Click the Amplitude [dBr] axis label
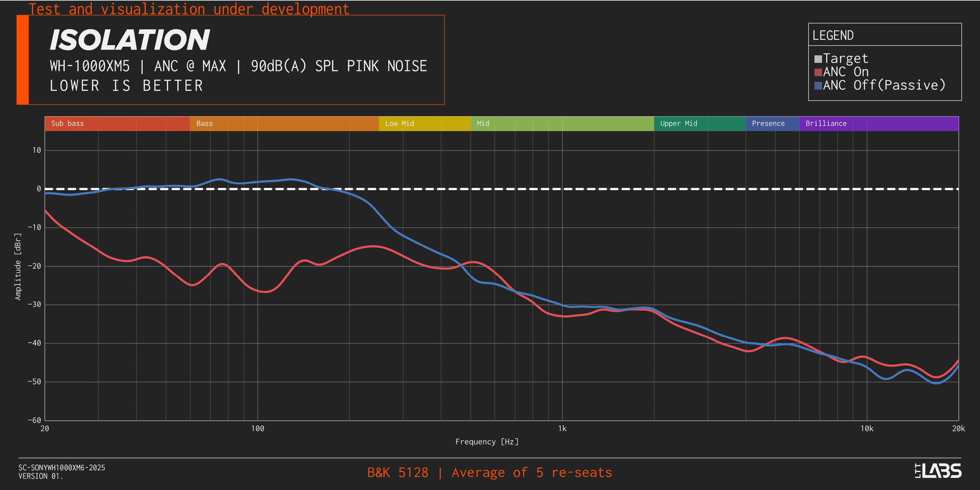 pos(18,267)
